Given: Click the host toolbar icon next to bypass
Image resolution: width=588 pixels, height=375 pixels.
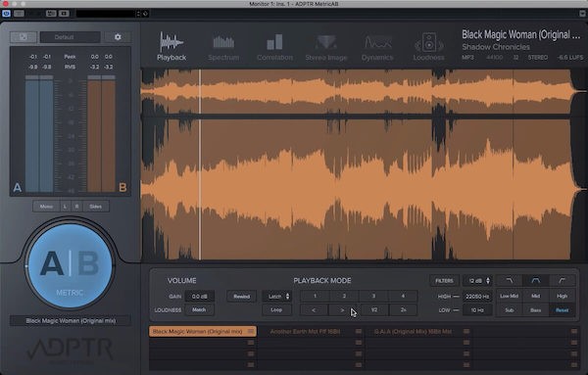Looking at the screenshot, I should click(19, 14).
